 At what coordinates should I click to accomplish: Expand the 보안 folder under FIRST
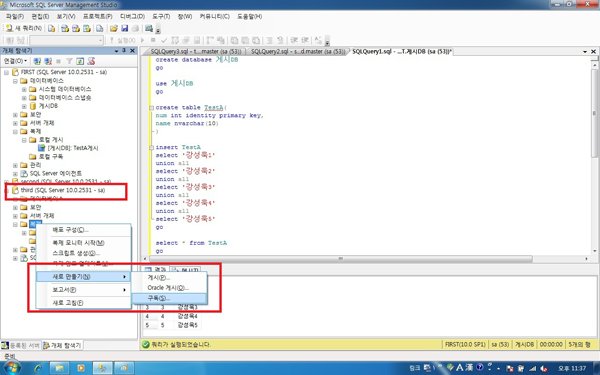coord(15,114)
